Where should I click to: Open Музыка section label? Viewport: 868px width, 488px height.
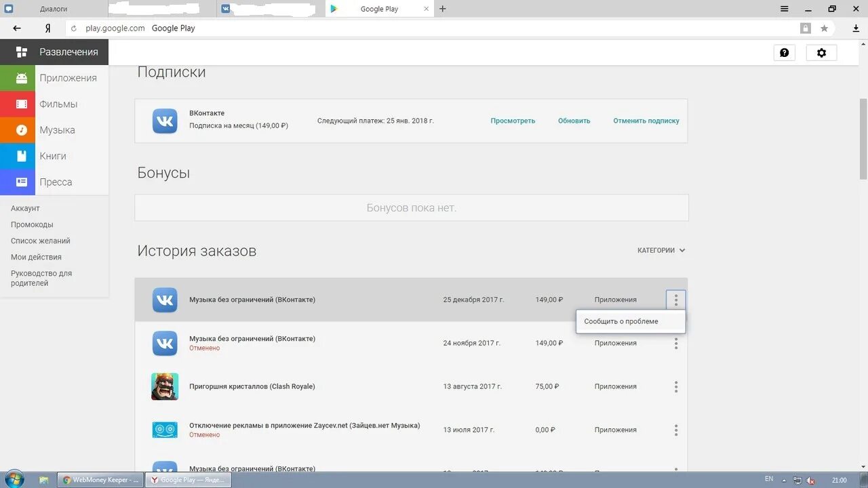57,130
